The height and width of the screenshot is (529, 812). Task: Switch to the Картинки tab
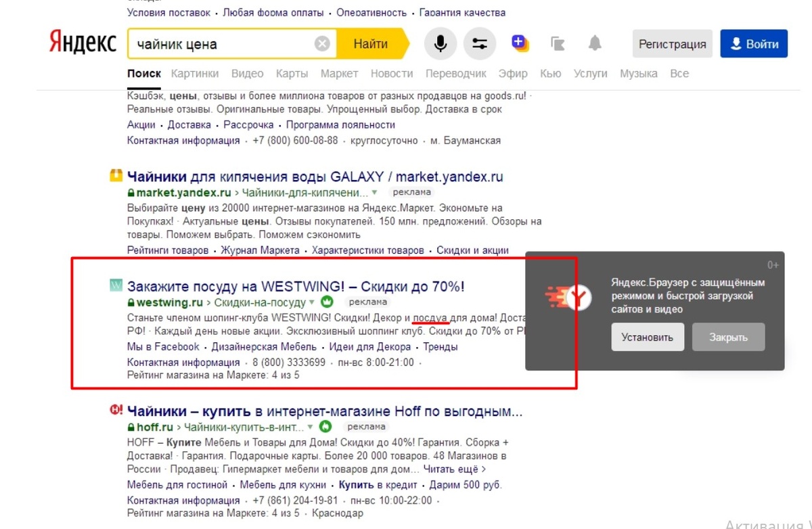tap(195, 73)
